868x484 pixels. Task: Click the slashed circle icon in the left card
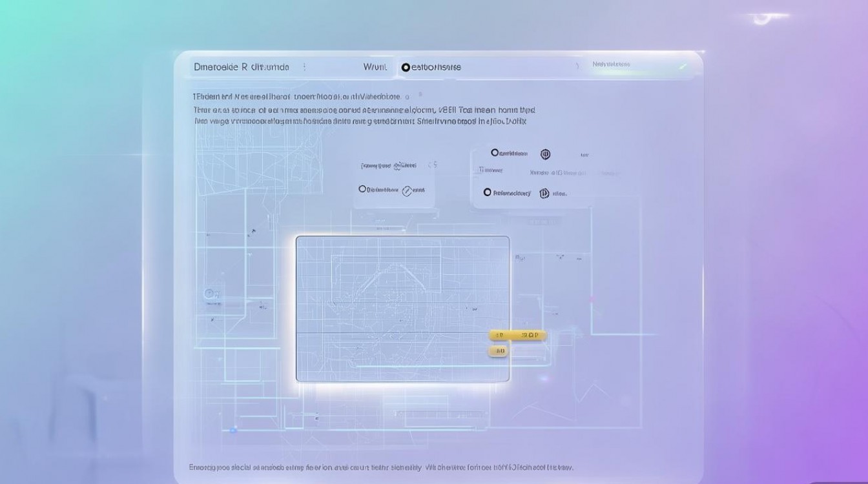(407, 190)
